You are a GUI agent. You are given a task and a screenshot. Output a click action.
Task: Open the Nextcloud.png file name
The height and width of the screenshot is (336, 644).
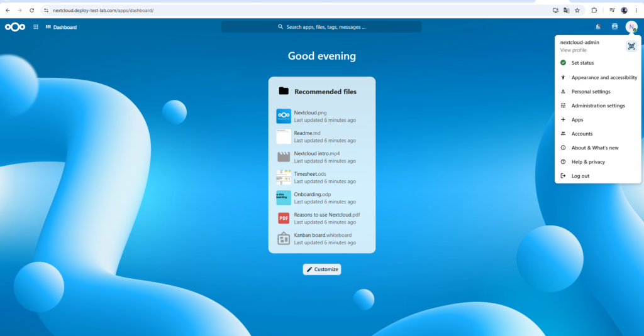pyautogui.click(x=310, y=112)
